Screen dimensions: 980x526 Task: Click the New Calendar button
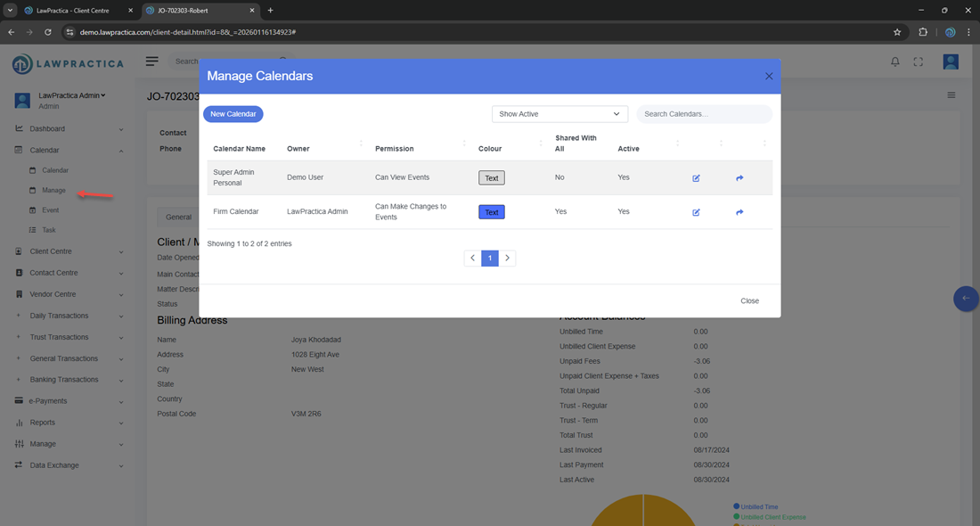(233, 114)
